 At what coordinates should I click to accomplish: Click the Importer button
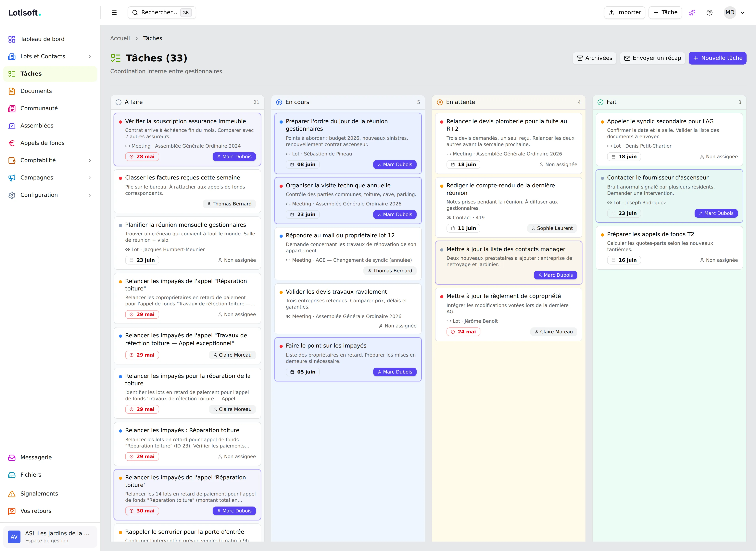click(624, 13)
